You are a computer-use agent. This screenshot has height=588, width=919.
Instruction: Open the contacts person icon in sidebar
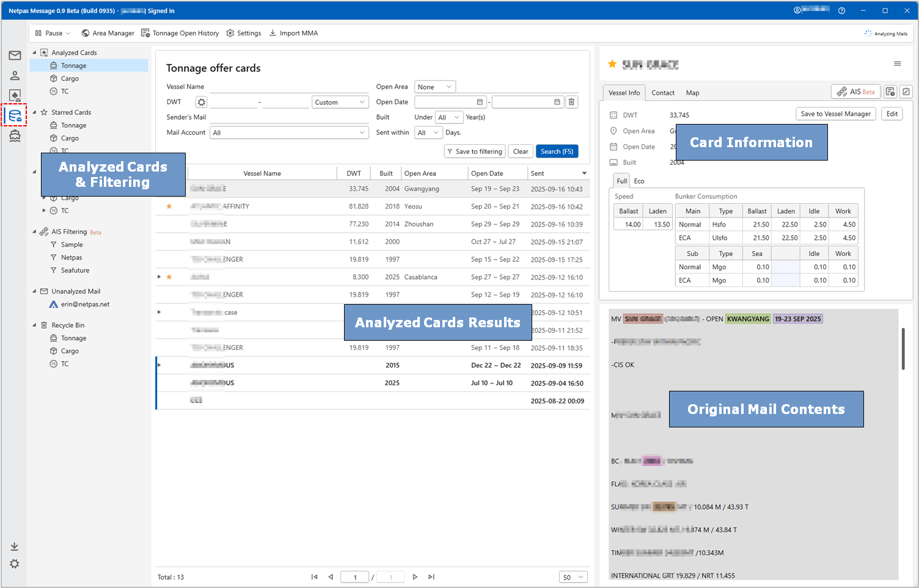click(x=15, y=76)
